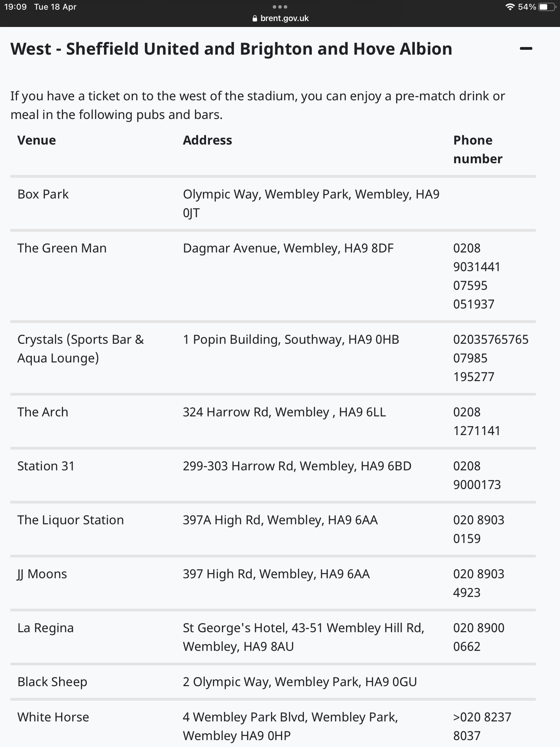Screen dimensions: 560x747
Task: Tap JJ Moons phone number
Action: 479,583
